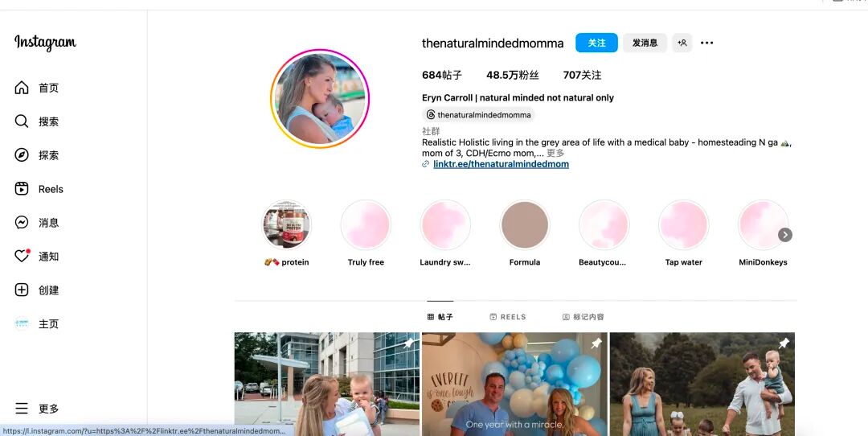Screen dimensions: 868x436
Task: Click the add similar accounts person icon
Action: pos(682,43)
